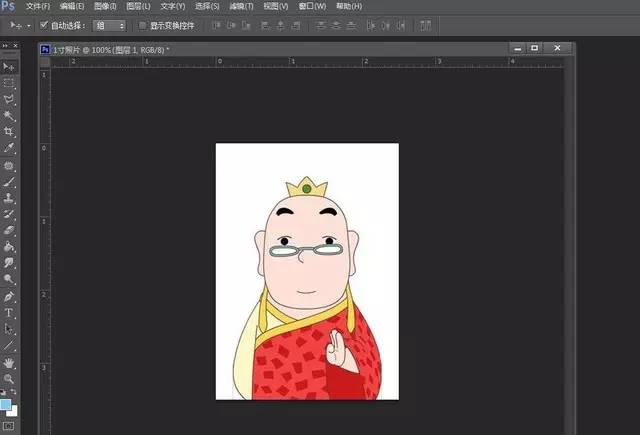Screen dimensions: 640x435
Task: Open the 选择(S) menu
Action: click(207, 6)
